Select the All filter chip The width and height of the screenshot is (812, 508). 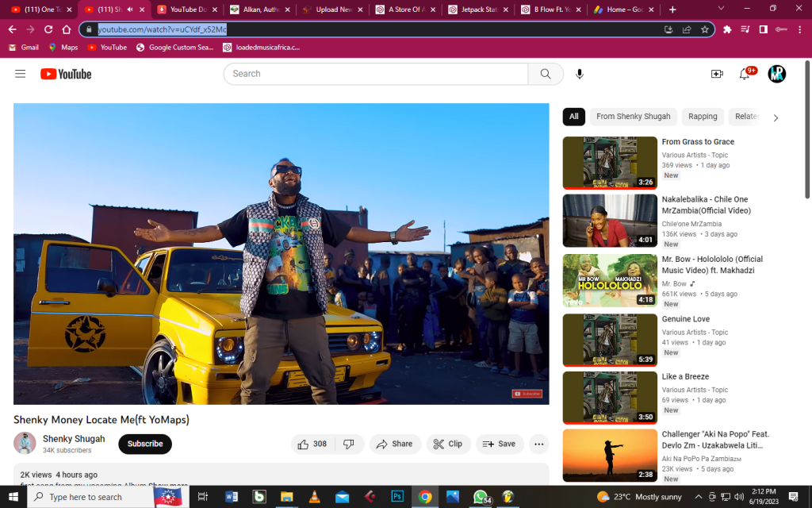click(x=574, y=117)
